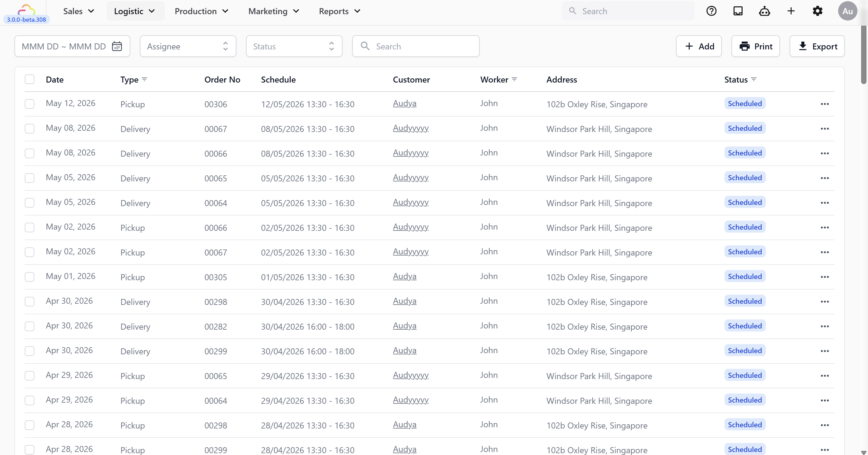Click the Order No column header
The height and width of the screenshot is (455, 868).
pyautogui.click(x=222, y=80)
